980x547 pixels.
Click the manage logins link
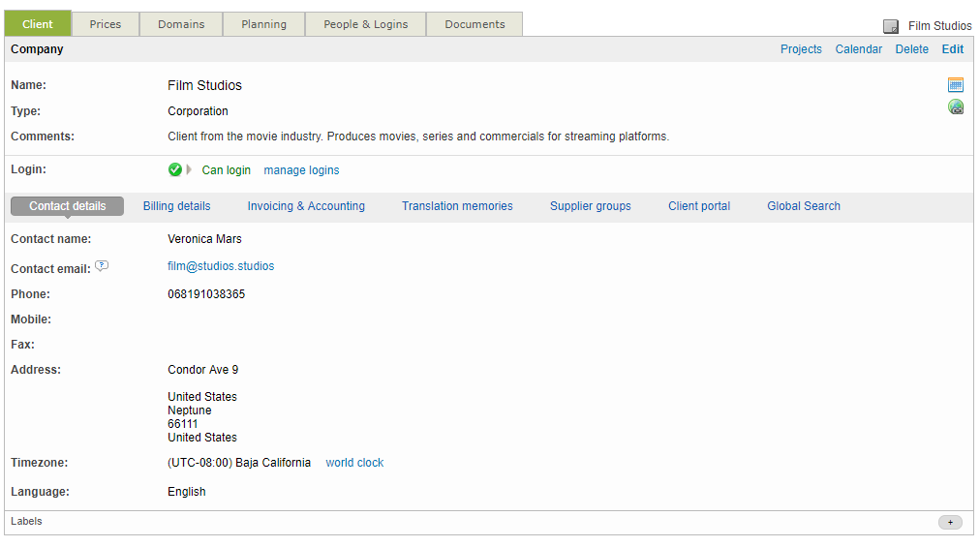click(301, 170)
